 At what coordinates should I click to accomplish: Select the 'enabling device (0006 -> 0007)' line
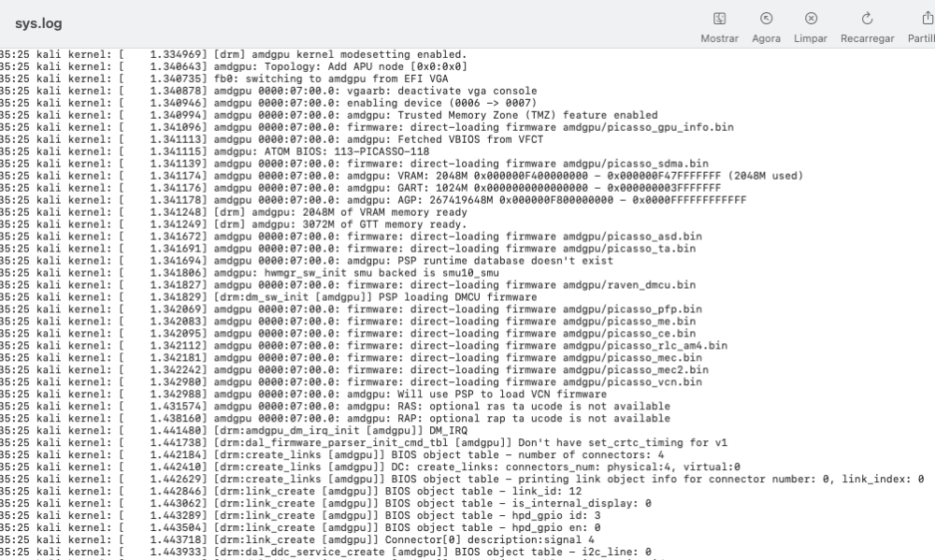268,103
